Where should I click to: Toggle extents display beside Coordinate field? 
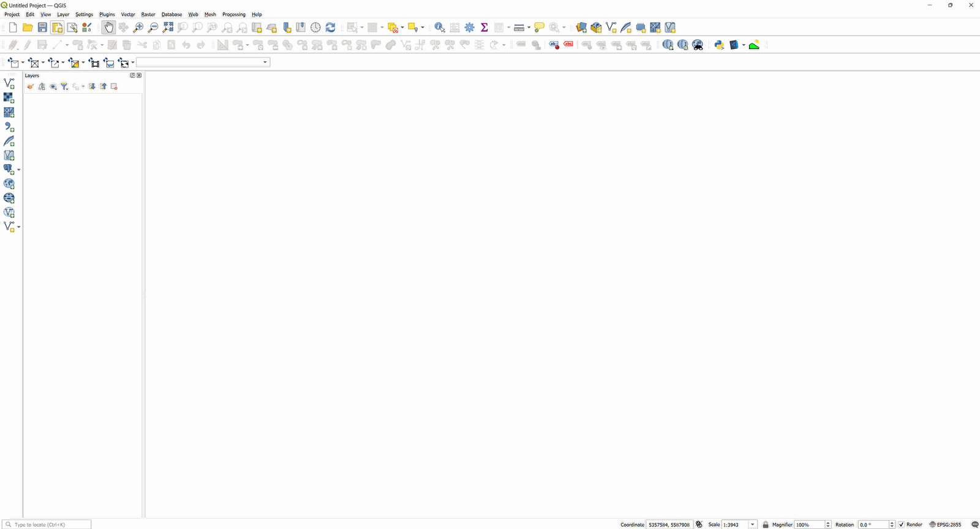pos(699,525)
